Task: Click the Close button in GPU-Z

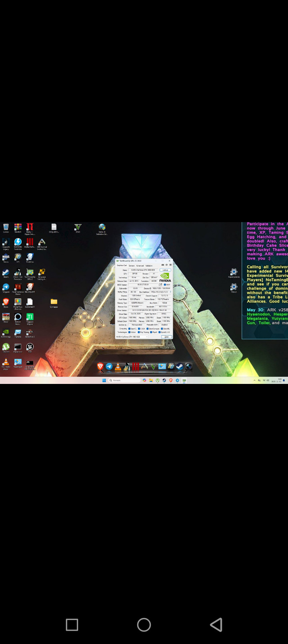Action: click(x=167, y=336)
